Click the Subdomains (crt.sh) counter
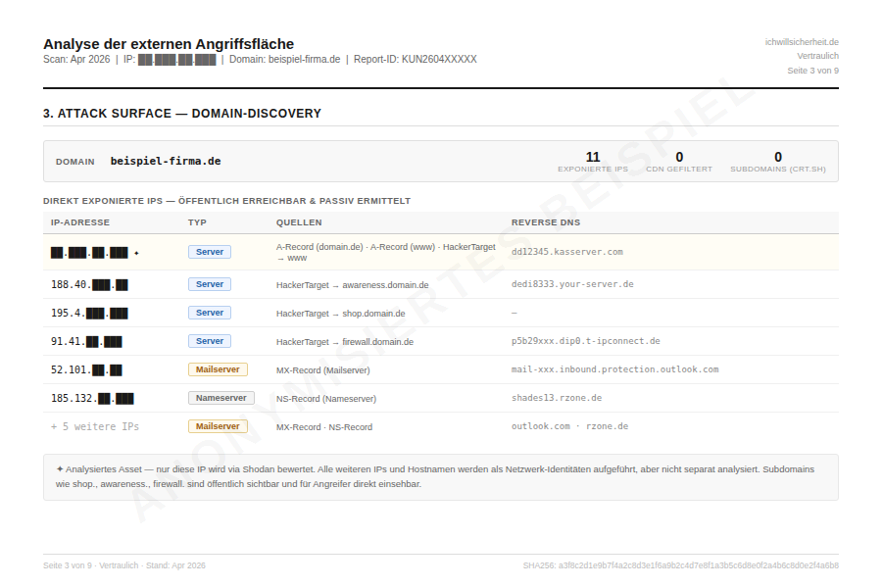The image size is (882, 588). pos(777,161)
